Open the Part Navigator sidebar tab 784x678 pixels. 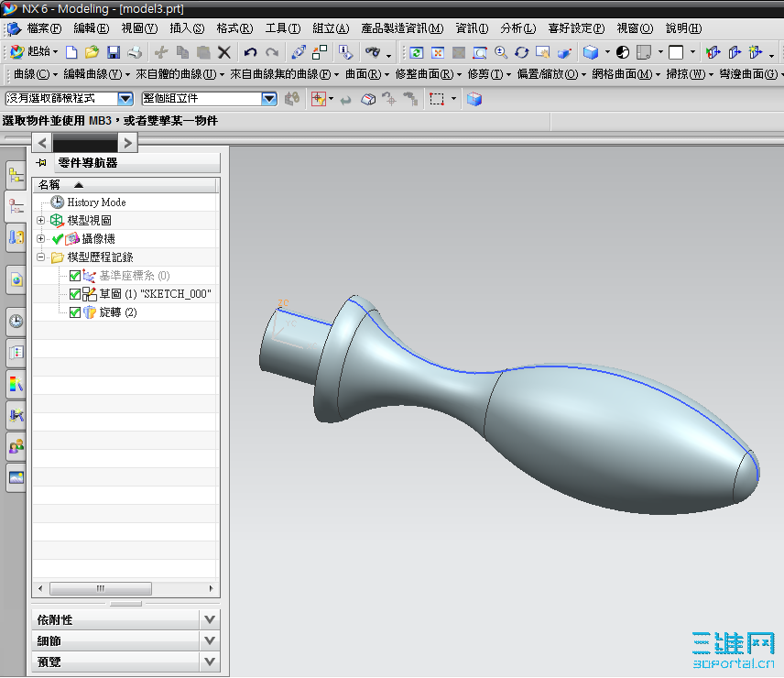(16, 206)
